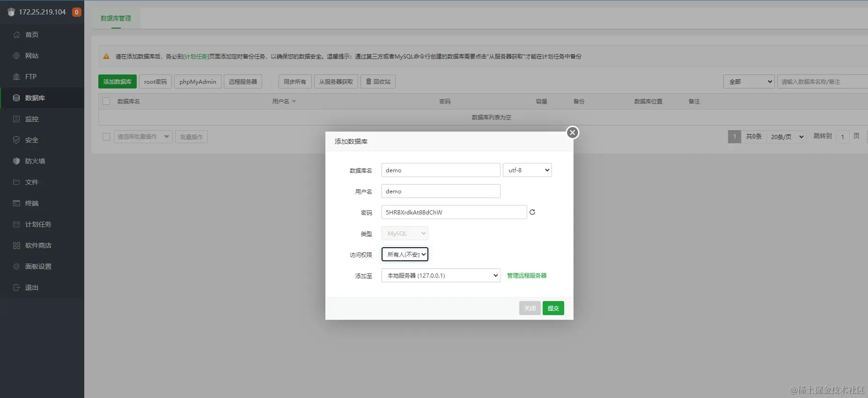Image resolution: width=868 pixels, height=398 pixels.
Task: Click the 计划任务 calendar icon
Action: [16, 224]
